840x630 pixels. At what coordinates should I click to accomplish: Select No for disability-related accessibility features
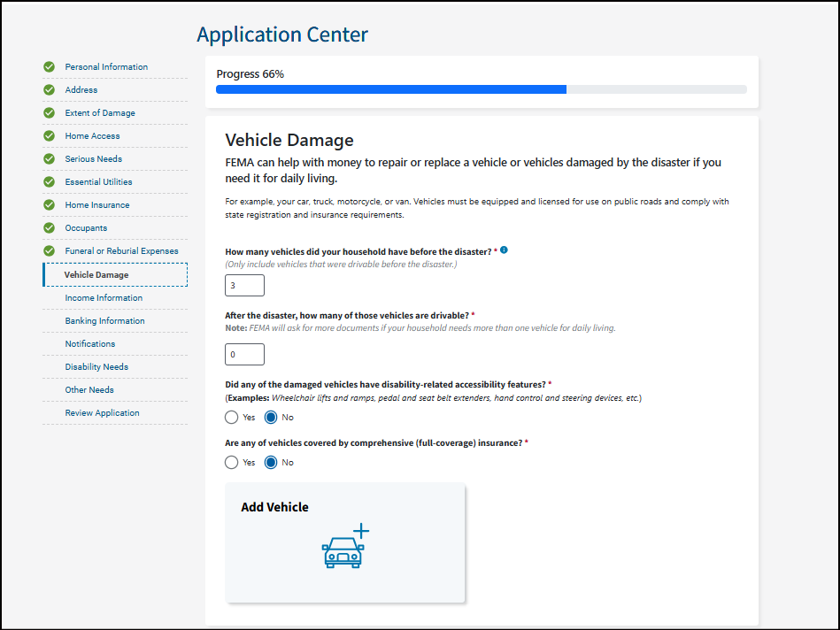tap(271, 417)
